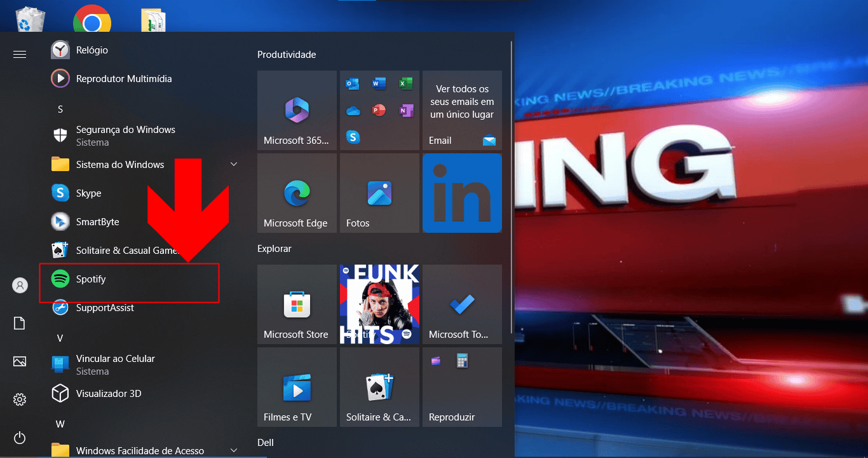Open the Microsoft 365 tile
The height and width of the screenshot is (458, 868).
click(x=297, y=110)
